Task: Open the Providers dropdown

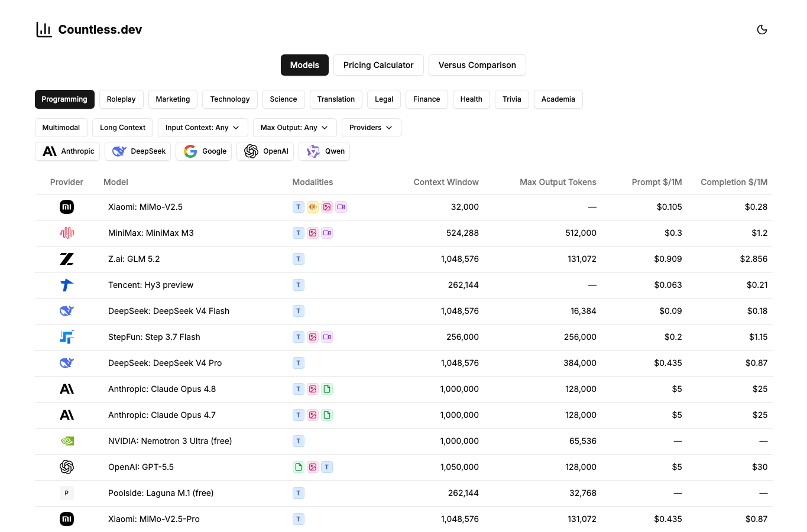Action: (371, 128)
